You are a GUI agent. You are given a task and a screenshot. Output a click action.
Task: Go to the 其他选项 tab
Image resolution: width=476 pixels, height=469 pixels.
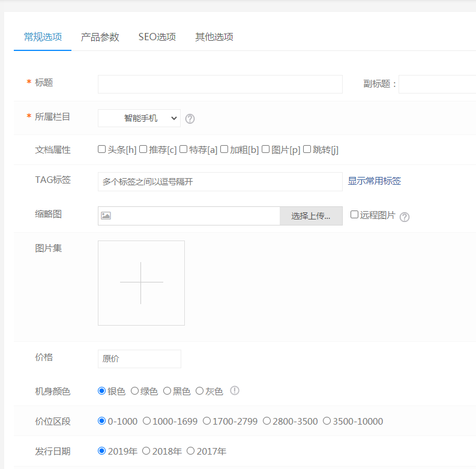(214, 37)
